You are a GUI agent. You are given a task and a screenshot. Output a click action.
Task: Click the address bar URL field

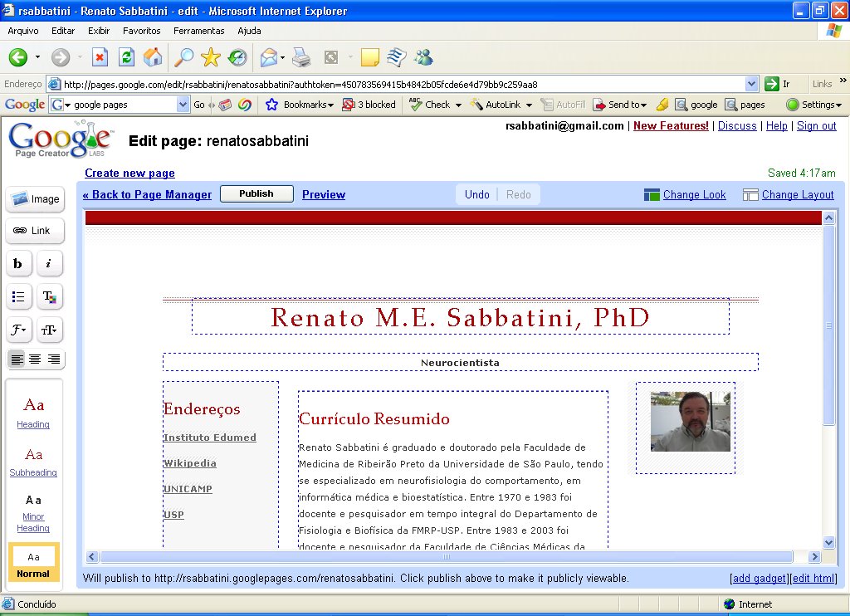click(x=403, y=84)
